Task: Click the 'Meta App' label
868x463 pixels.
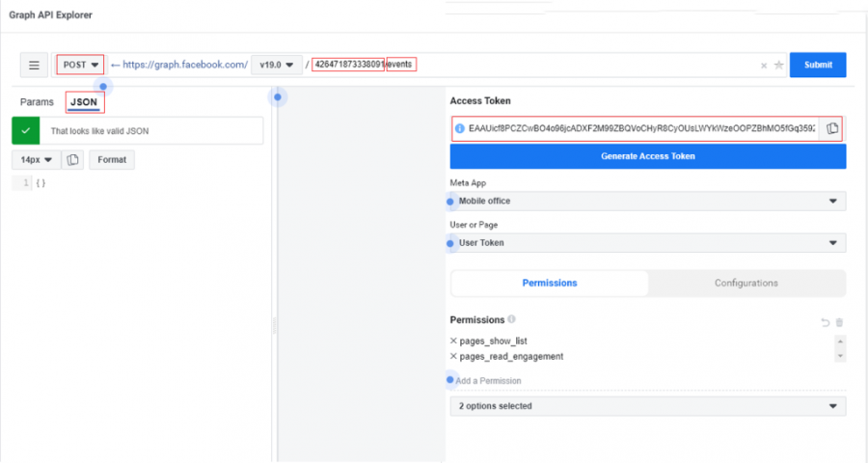Action: click(x=468, y=182)
